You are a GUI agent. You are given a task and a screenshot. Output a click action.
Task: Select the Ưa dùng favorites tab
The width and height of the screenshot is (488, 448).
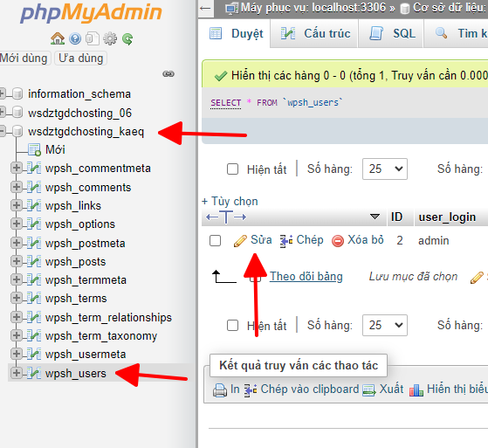(80, 59)
